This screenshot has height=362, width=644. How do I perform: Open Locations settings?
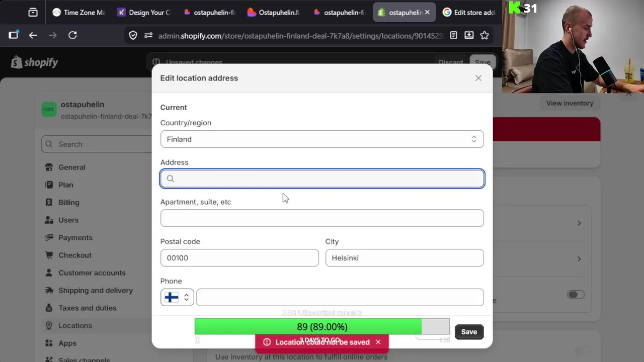pos(75,325)
